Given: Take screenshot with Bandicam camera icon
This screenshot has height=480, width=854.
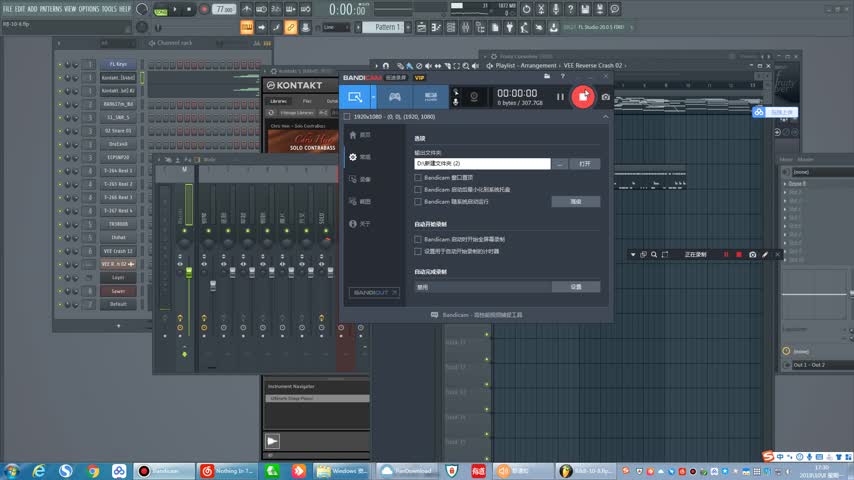Looking at the screenshot, I should [606, 97].
